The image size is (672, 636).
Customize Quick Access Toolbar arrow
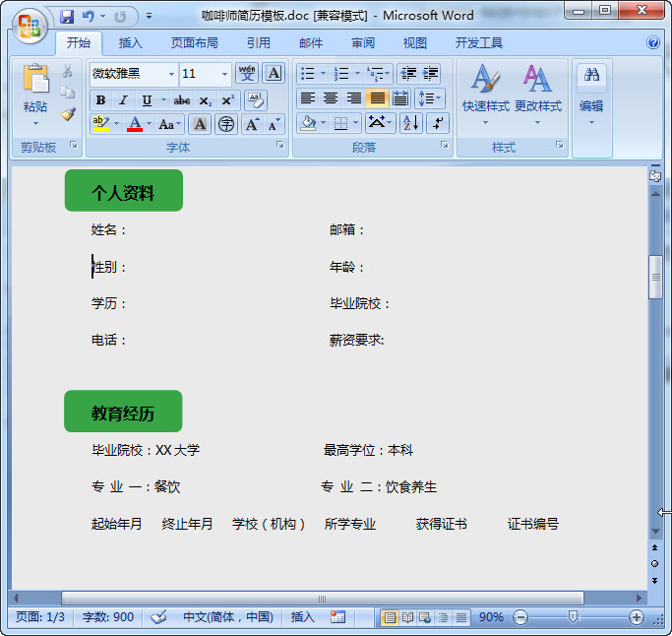click(149, 17)
